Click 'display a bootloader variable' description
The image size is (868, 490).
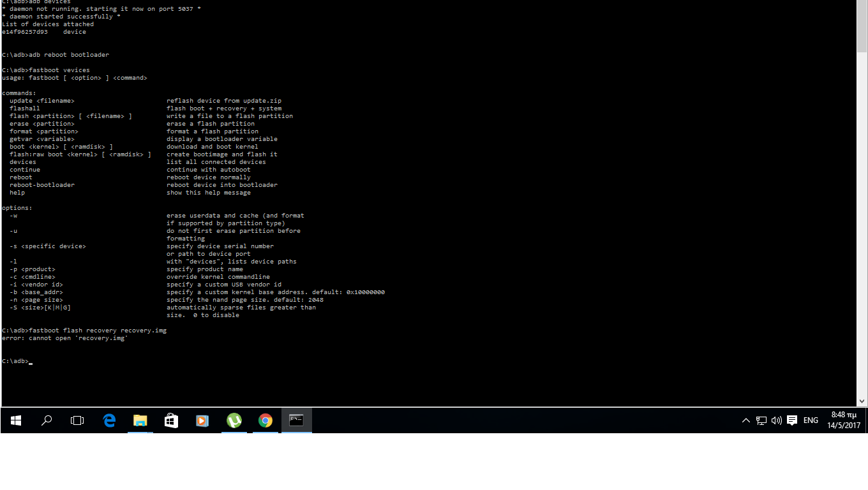pos(222,139)
